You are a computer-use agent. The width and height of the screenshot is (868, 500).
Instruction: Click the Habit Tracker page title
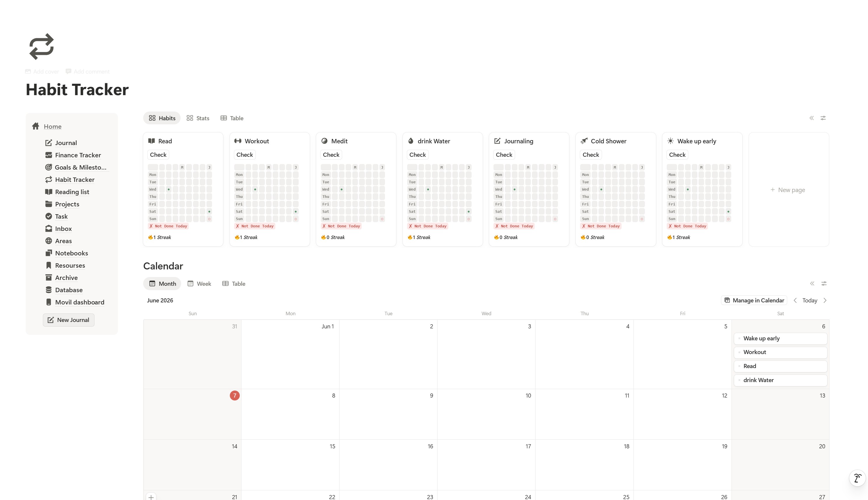point(77,90)
